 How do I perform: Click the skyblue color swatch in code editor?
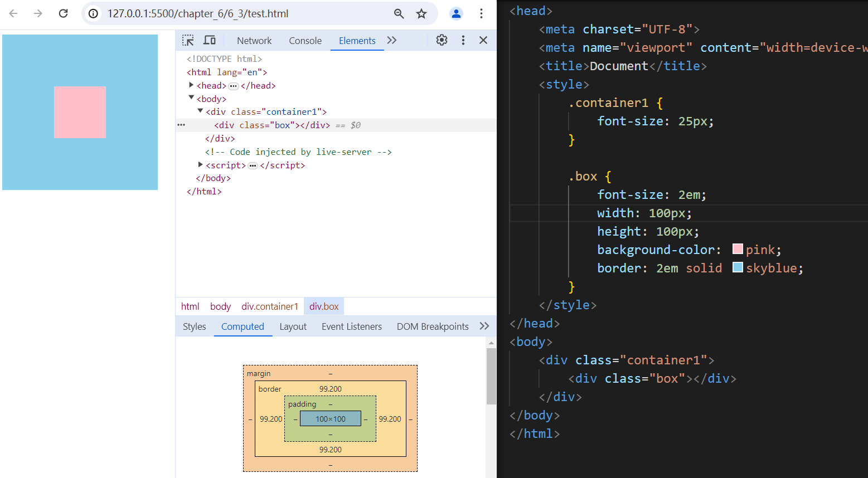tap(738, 267)
